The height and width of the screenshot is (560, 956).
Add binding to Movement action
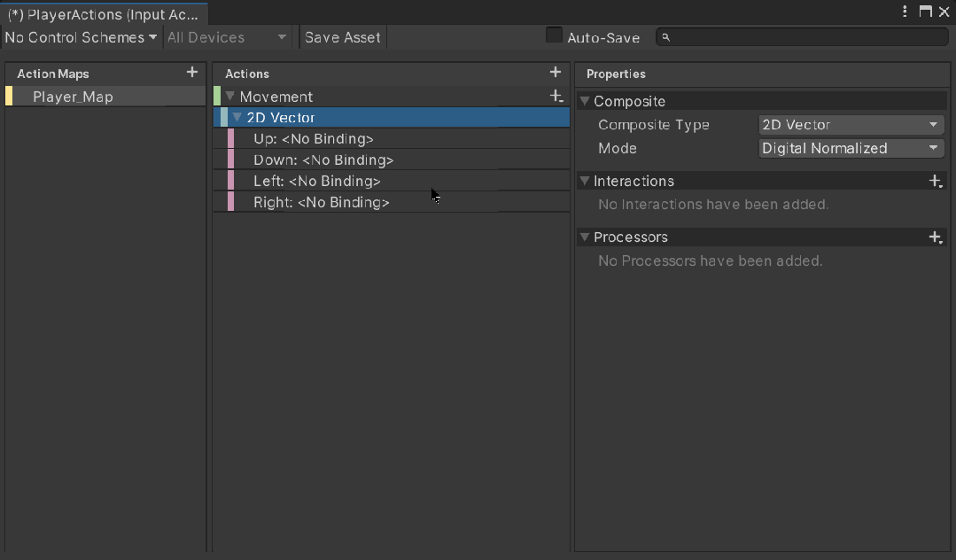click(x=556, y=96)
